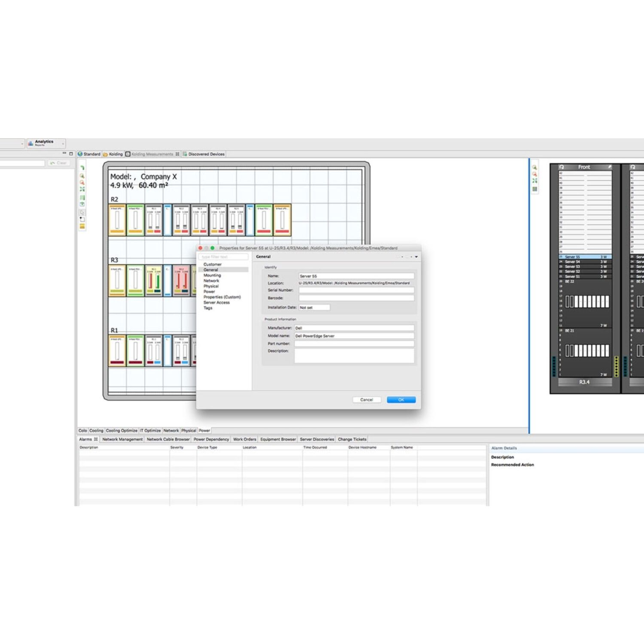
Task: Close the Kolding Measurements tab via X
Action: [177, 154]
